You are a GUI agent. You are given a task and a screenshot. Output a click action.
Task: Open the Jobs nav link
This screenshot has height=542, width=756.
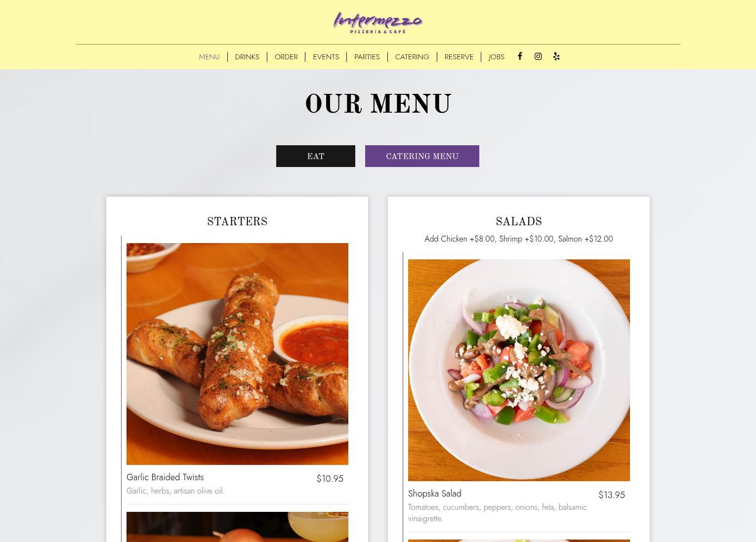pos(497,57)
